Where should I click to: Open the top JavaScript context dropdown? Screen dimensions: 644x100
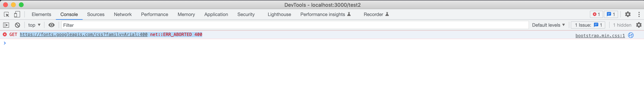click(34, 25)
